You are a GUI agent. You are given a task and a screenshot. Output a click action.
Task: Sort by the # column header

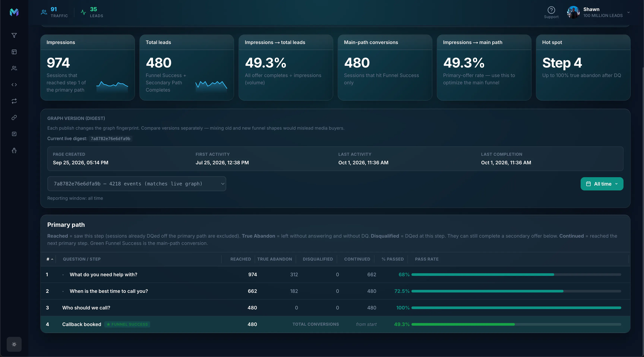[50, 259]
